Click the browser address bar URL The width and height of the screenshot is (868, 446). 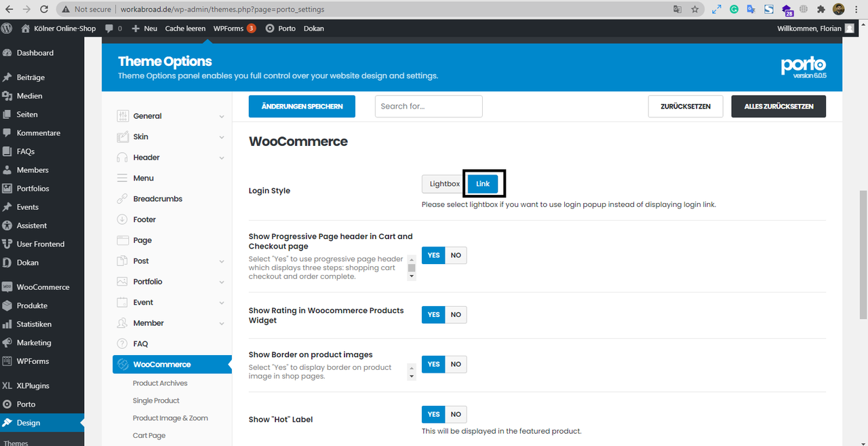coord(222,10)
